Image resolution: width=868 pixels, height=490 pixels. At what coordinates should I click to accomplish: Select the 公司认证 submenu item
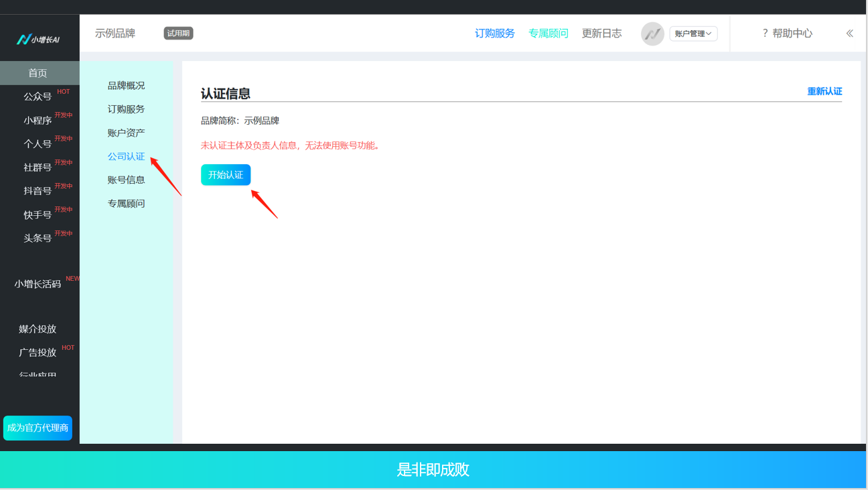(x=126, y=156)
